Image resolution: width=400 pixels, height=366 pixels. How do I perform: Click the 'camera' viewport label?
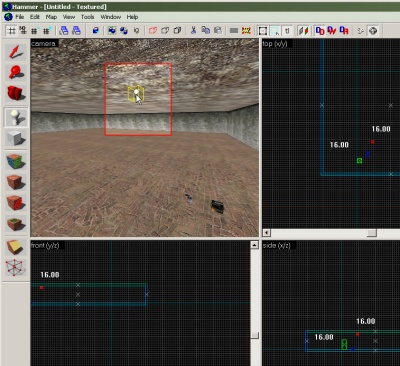[x=44, y=43]
